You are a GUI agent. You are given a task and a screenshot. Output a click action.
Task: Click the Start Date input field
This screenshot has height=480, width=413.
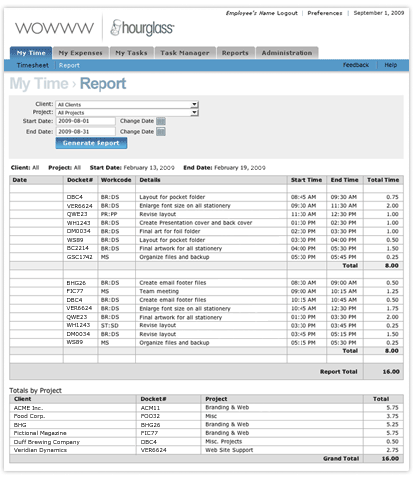point(86,121)
